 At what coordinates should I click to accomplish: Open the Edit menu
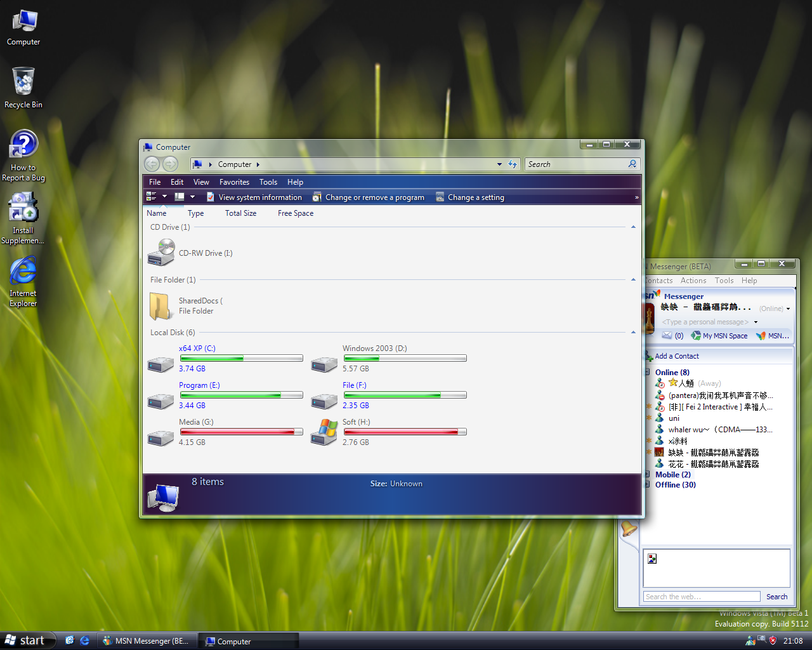point(177,182)
